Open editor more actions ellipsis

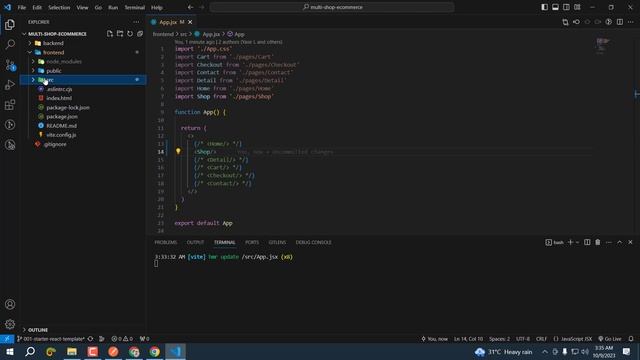(631, 22)
